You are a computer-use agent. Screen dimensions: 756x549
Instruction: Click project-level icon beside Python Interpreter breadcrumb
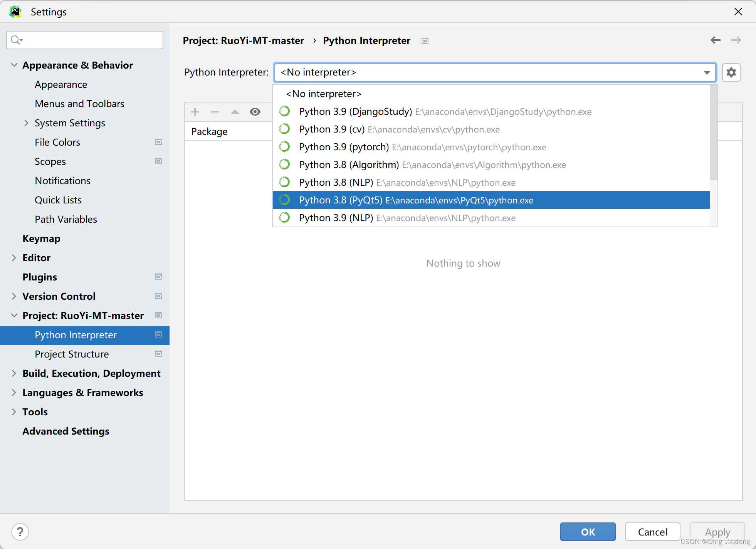click(x=425, y=41)
